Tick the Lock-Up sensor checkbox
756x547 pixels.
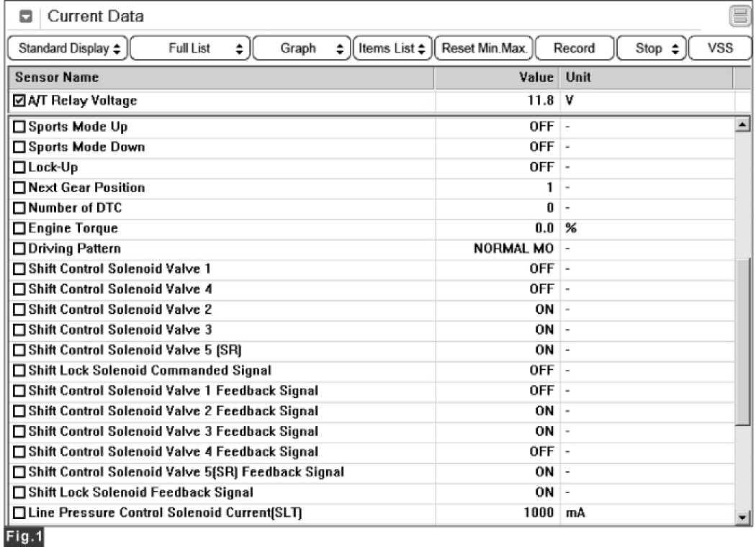click(19, 168)
